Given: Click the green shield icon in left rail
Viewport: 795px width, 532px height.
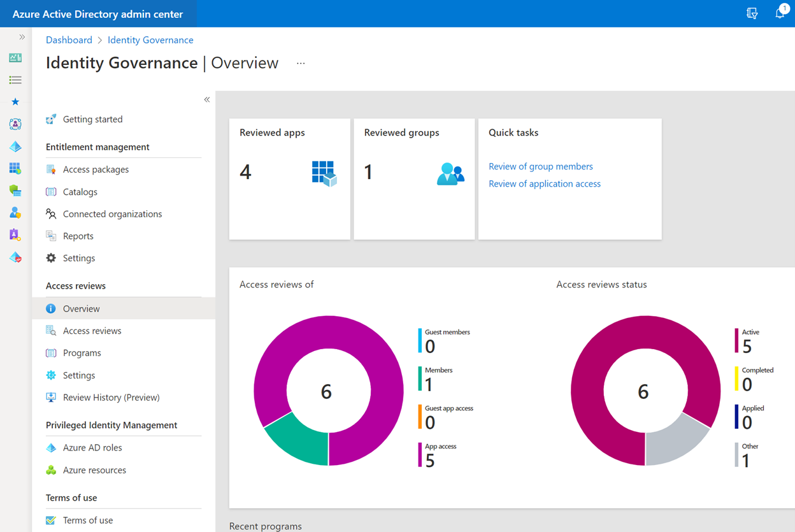Looking at the screenshot, I should click(15, 191).
